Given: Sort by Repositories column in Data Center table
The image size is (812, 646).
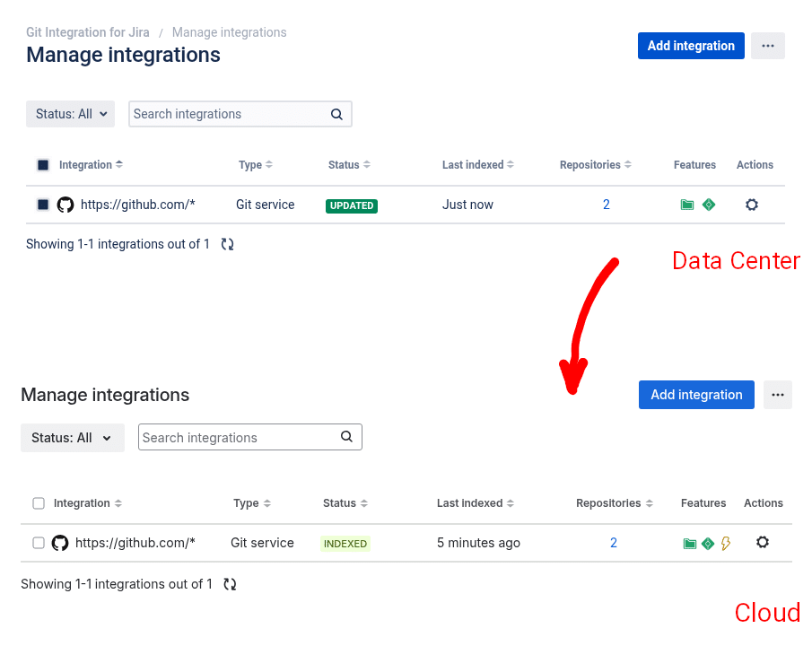Looking at the screenshot, I should pyautogui.click(x=596, y=165).
